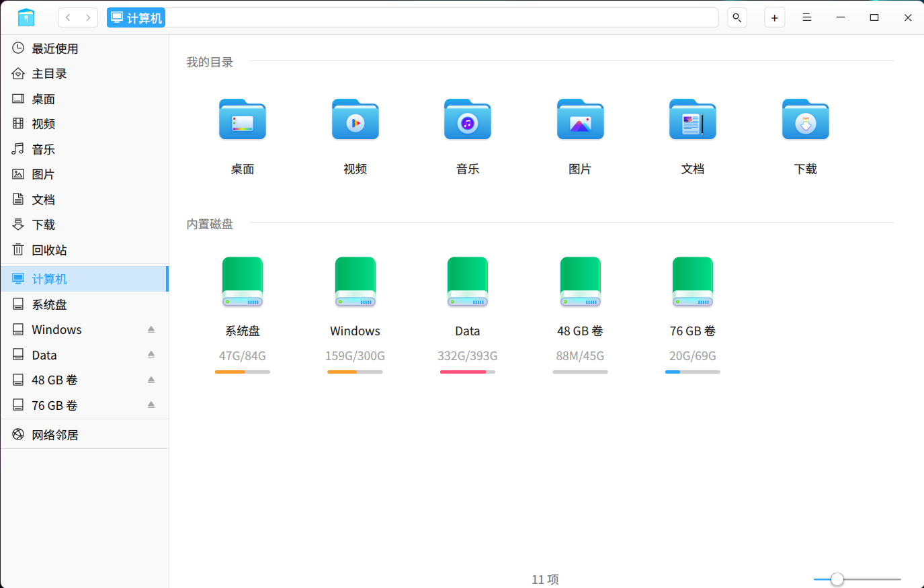Open 图片 in the sidebar
Viewport: 924px width, 588px height.
pyautogui.click(x=84, y=174)
